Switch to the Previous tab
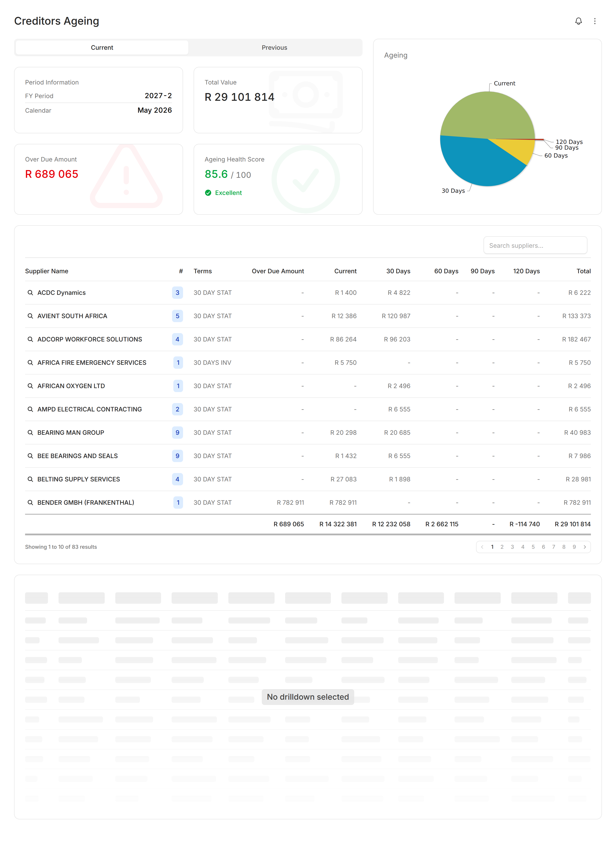The width and height of the screenshot is (616, 844). tap(274, 47)
